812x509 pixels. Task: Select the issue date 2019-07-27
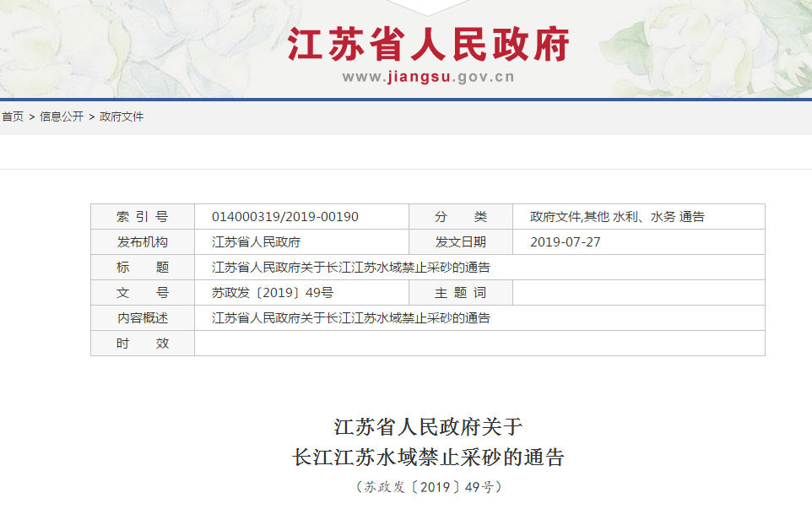[565, 242]
